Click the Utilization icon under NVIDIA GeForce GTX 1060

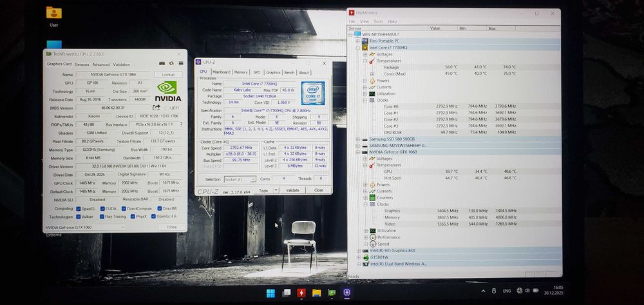pos(372,231)
